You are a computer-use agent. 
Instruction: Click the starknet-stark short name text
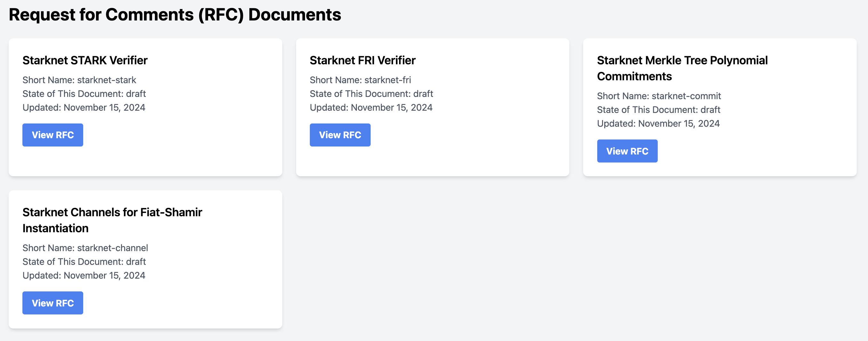(79, 80)
